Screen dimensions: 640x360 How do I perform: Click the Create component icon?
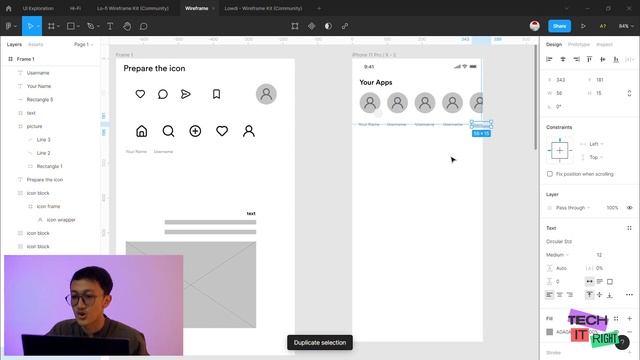(311, 26)
